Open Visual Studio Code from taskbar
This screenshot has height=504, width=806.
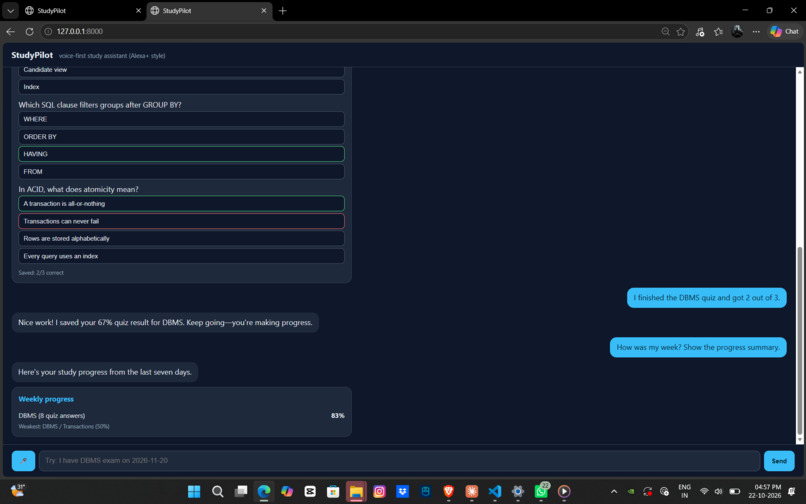click(494, 492)
